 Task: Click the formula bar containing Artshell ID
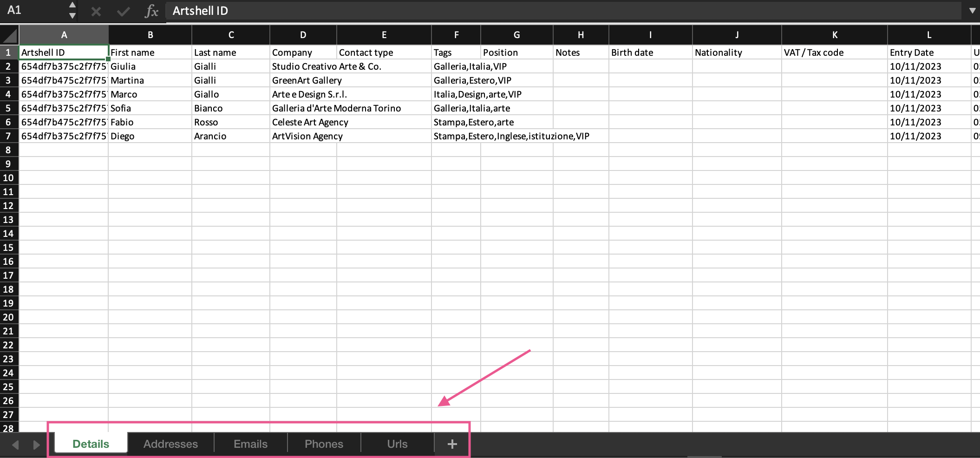[x=563, y=11]
